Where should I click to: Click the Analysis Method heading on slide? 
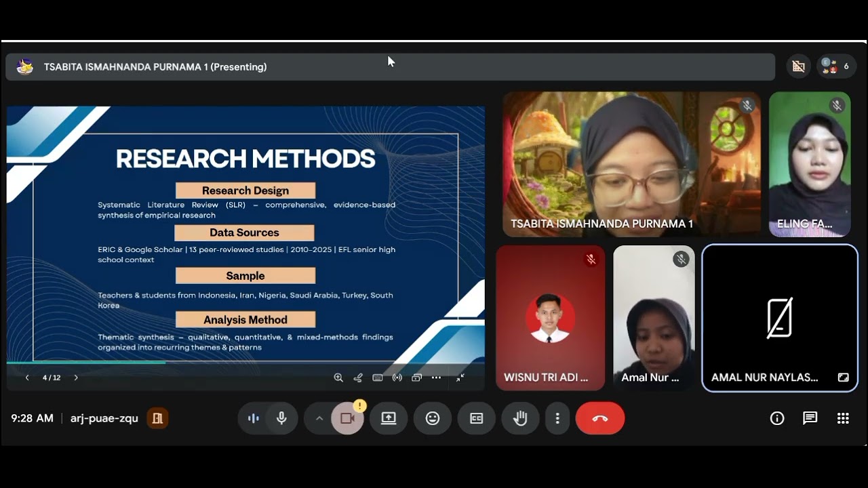point(245,320)
